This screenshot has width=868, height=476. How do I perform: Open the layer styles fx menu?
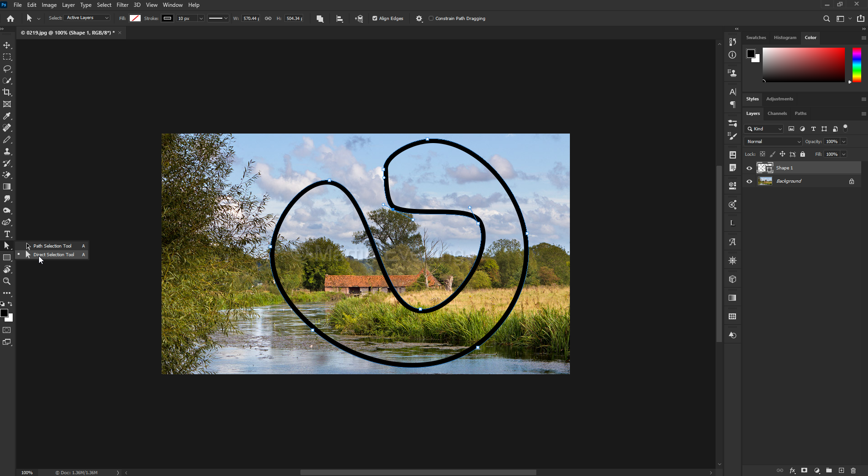click(792, 471)
